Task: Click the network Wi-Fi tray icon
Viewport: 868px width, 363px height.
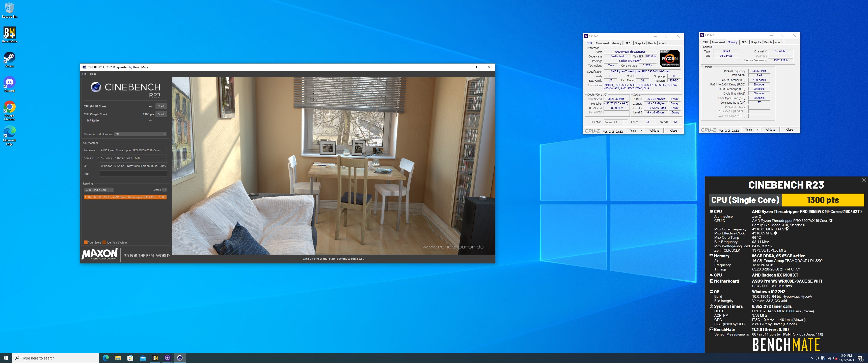Action: click(x=830, y=358)
